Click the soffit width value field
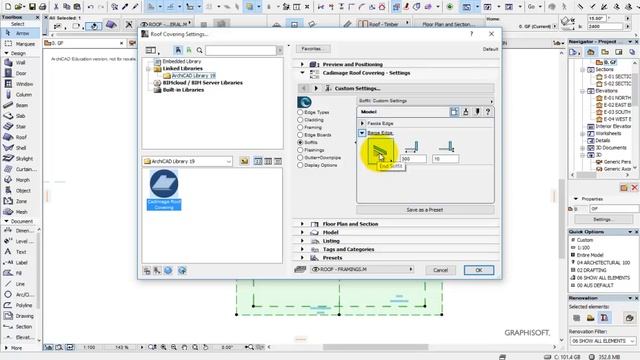Viewport: 640px width, 360px height. point(413,159)
